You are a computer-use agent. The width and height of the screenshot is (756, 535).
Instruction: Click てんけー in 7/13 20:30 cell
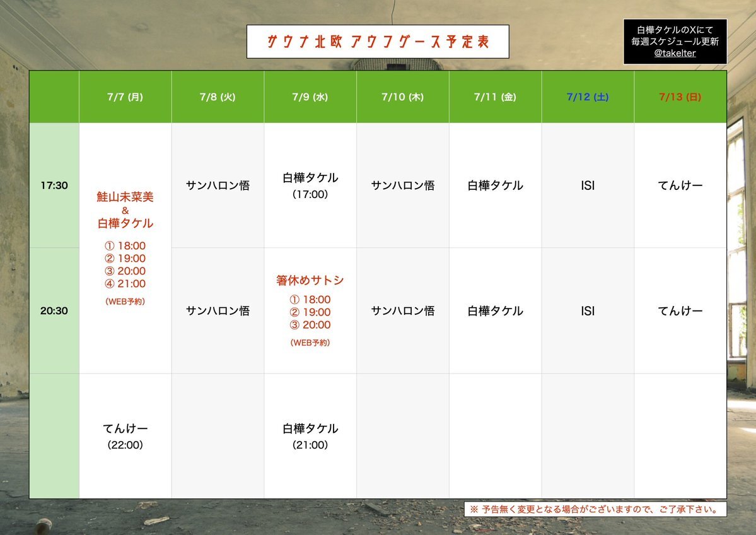(x=680, y=310)
